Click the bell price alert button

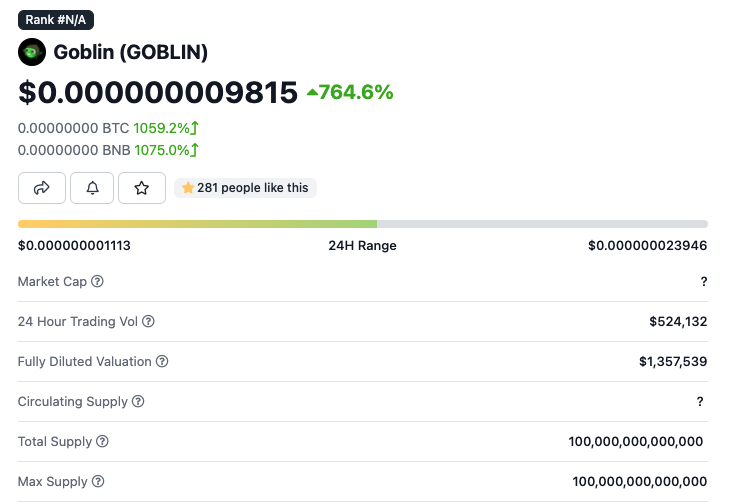click(92, 187)
